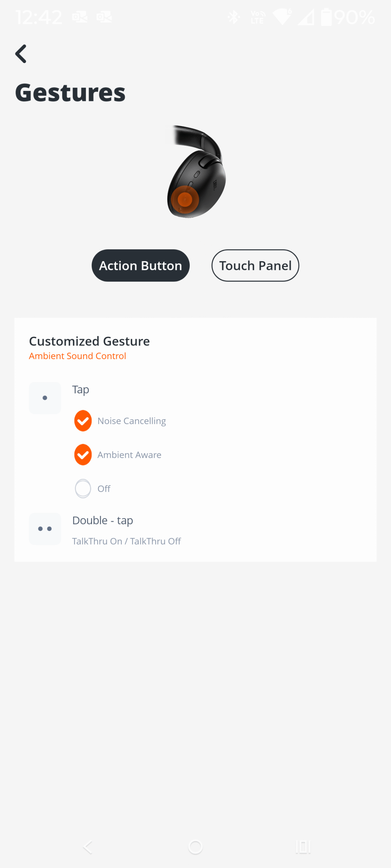The width and height of the screenshot is (391, 868).
Task: Open the Double - tap gesture setting
Action: pos(103,520)
